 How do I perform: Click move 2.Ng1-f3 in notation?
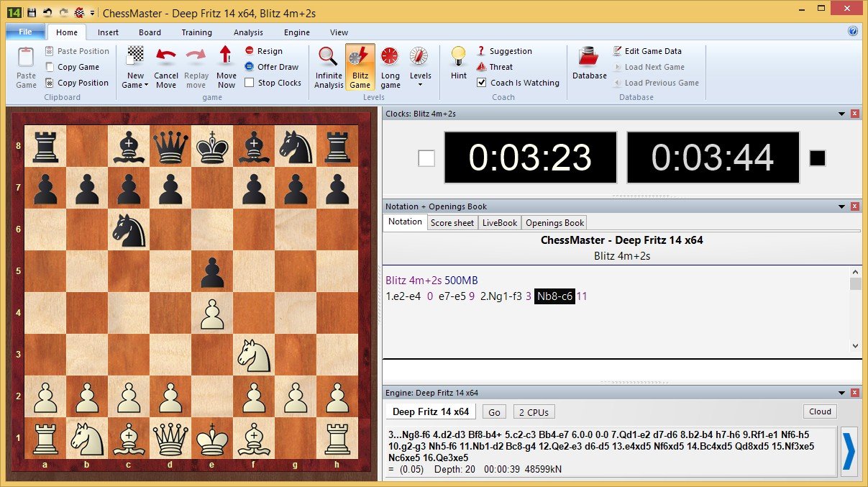pos(501,296)
